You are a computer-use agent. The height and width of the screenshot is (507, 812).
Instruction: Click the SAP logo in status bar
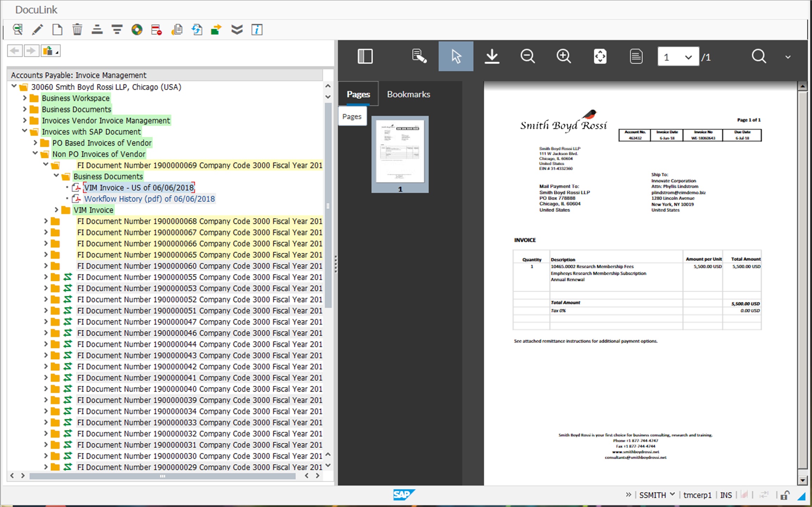pyautogui.click(x=404, y=495)
